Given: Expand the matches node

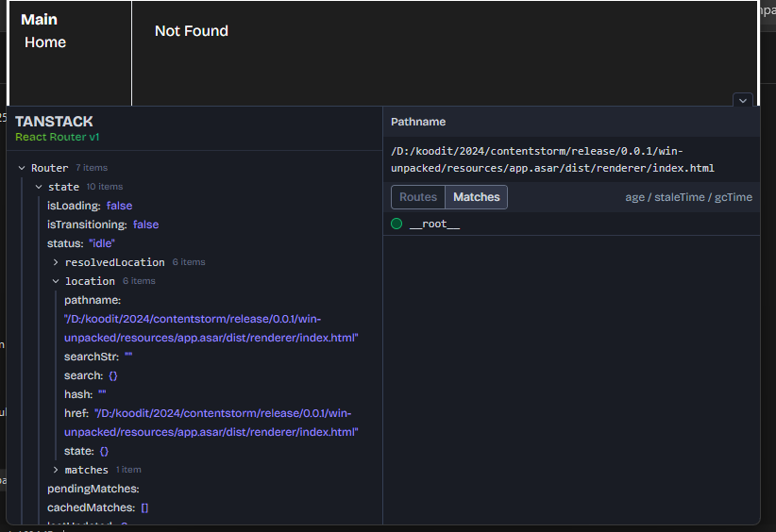Looking at the screenshot, I should point(56,470).
